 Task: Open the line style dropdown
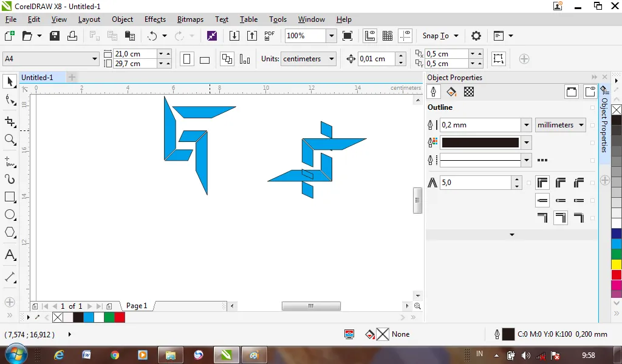pos(527,160)
